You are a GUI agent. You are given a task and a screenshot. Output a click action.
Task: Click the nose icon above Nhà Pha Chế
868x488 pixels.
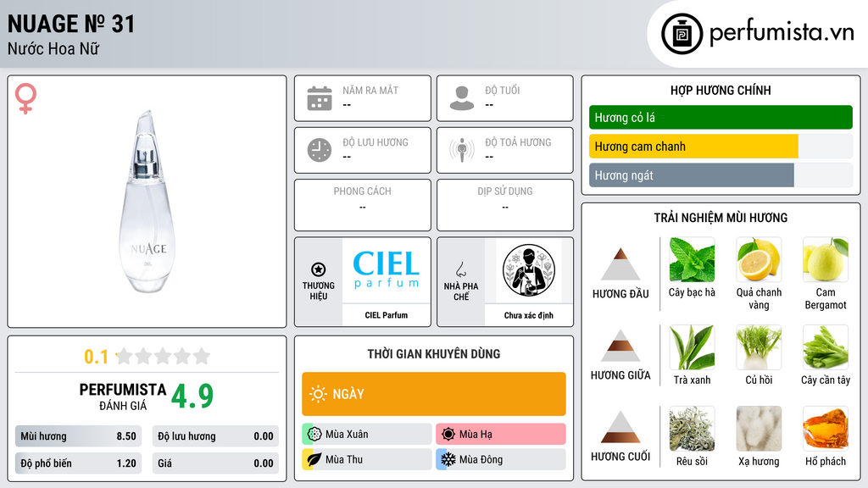point(460,269)
